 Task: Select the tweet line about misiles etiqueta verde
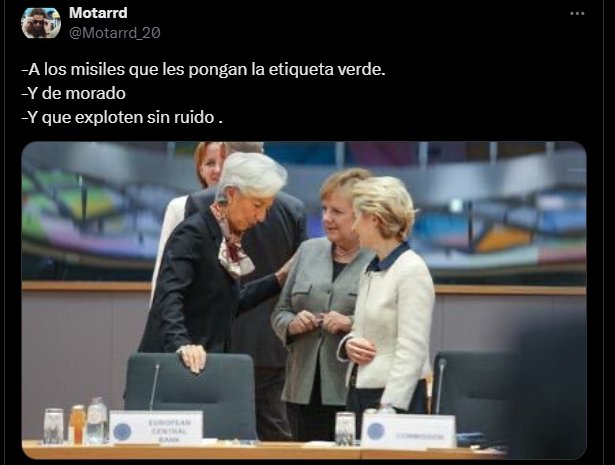click(x=204, y=70)
